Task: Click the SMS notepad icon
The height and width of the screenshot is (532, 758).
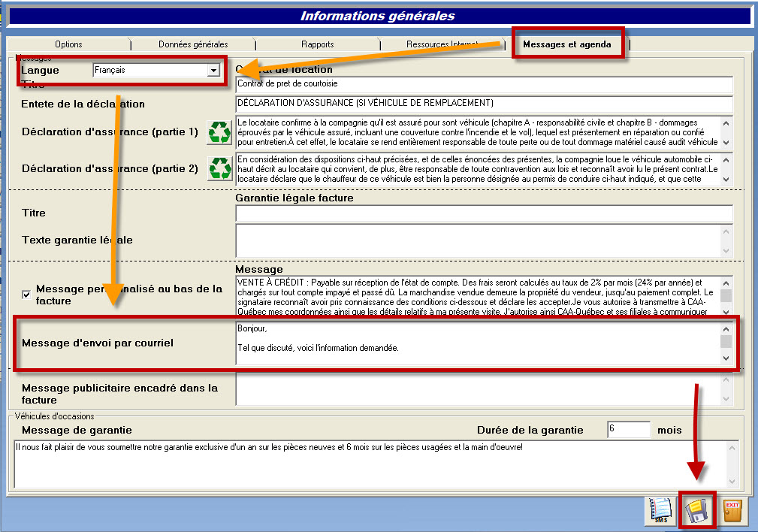Action: tap(661, 511)
